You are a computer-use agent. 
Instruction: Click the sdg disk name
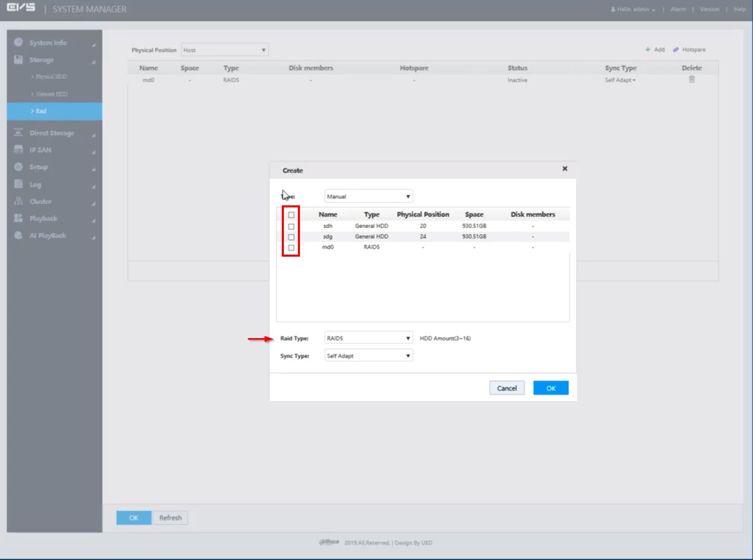pyautogui.click(x=328, y=236)
